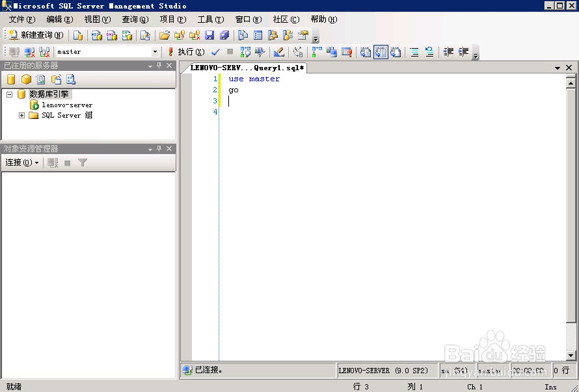Click the Save floppy disk icon

click(x=209, y=35)
